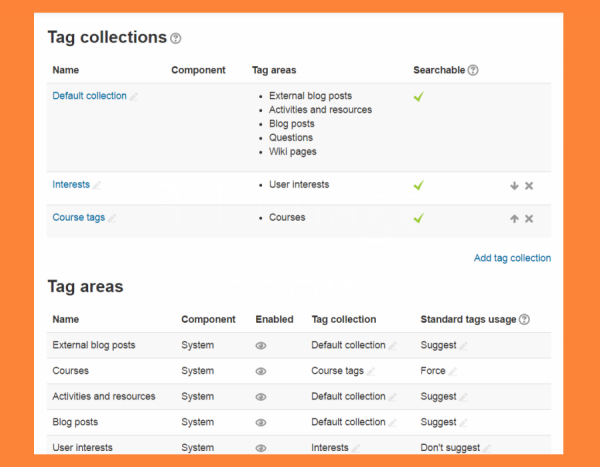Delete the Interests tag collection
The image size is (600, 467).
coord(529,186)
